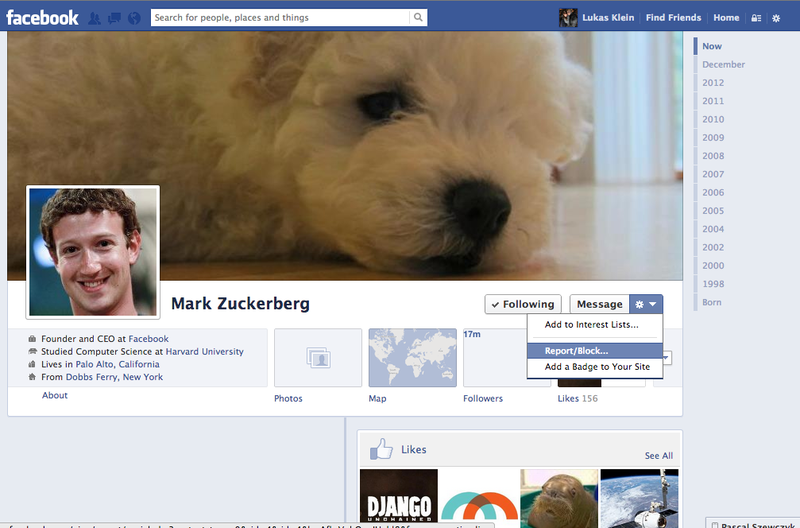
Task: Click the Photos label link
Action: pyautogui.click(x=288, y=398)
